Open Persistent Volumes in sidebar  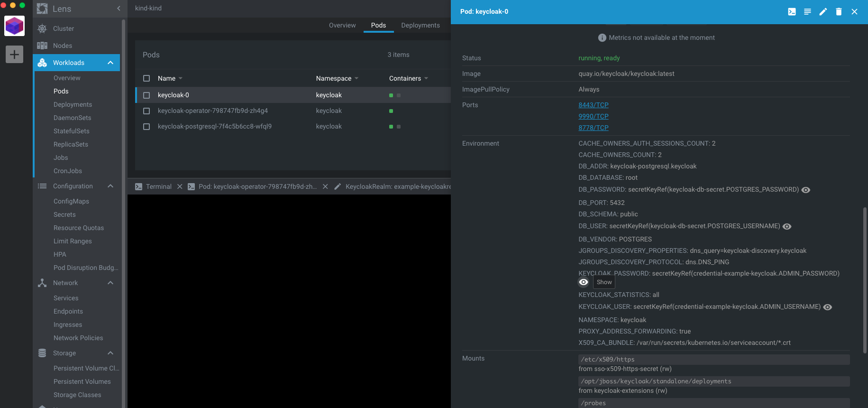(82, 381)
